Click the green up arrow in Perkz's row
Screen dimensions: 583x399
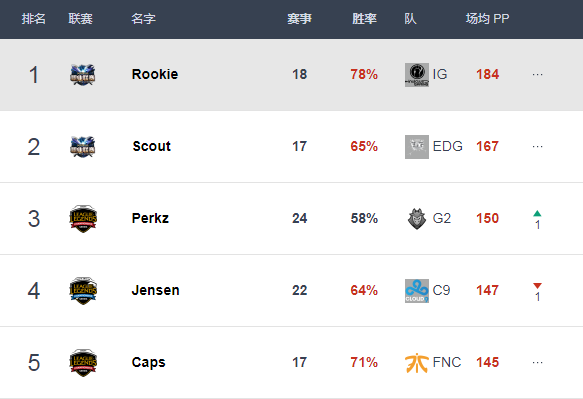point(537,213)
